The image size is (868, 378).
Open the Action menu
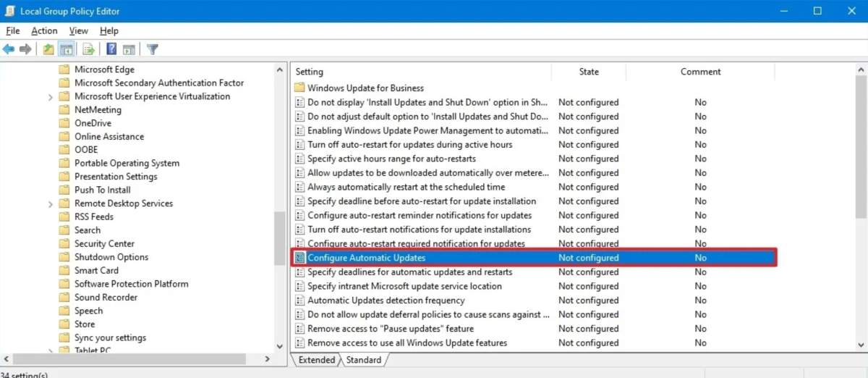[x=44, y=30]
